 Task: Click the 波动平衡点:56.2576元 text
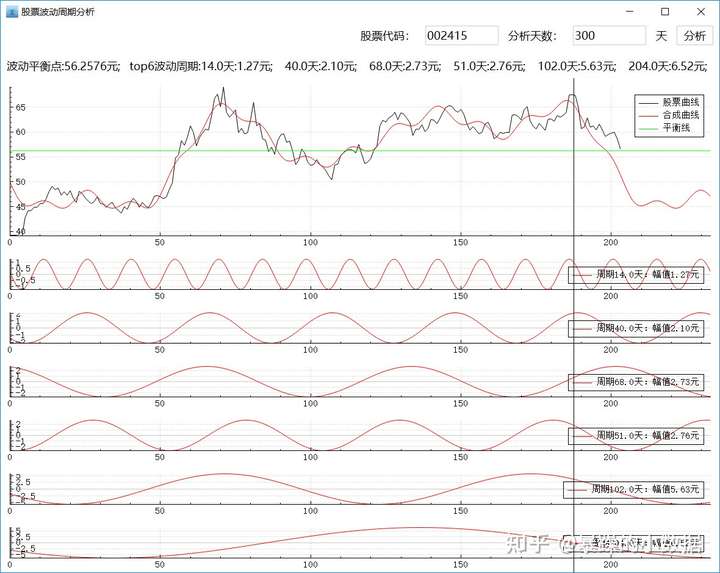click(x=63, y=66)
